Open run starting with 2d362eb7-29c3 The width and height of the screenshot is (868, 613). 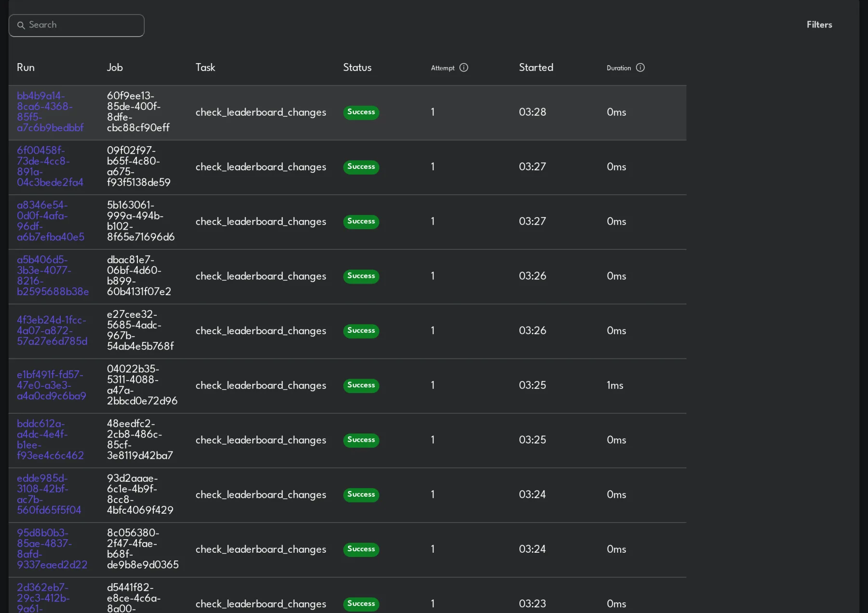click(43, 598)
